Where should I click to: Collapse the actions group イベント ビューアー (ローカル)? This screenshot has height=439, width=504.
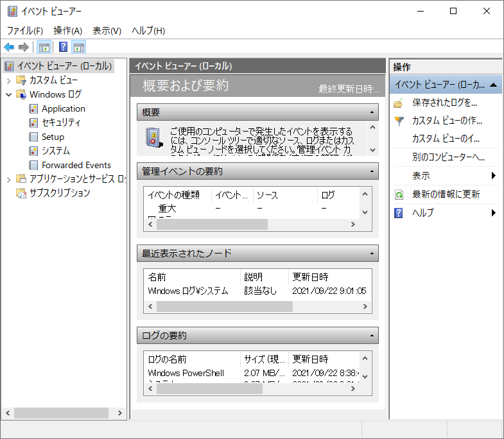[493, 85]
